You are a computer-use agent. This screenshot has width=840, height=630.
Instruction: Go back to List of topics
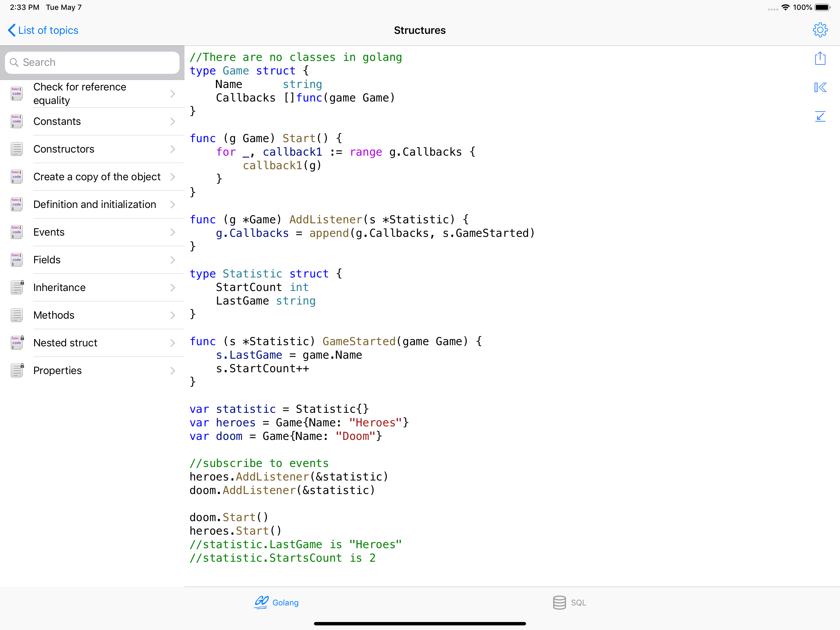click(43, 30)
